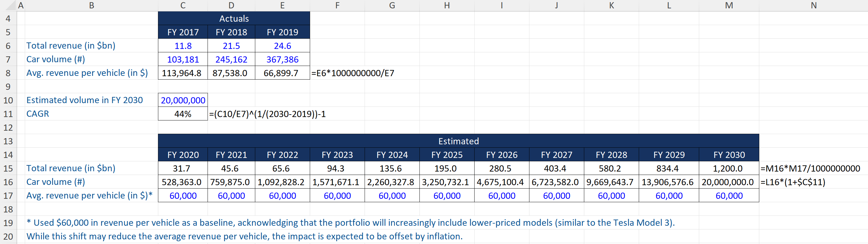Select row 10 header

click(x=8, y=100)
